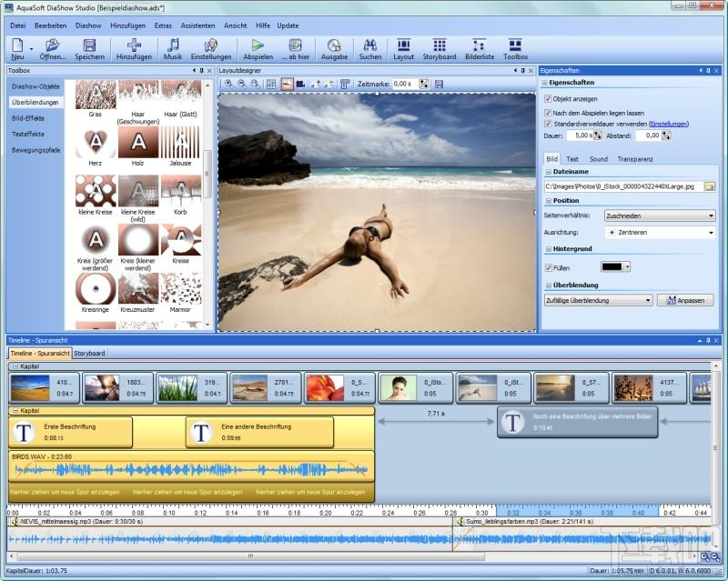Open the Ausrichtung Zentrieren dropdown

click(x=660, y=233)
